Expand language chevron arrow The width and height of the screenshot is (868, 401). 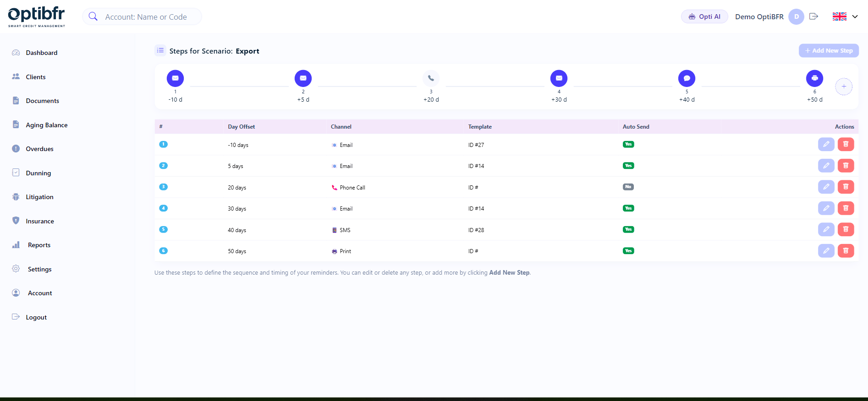coord(855,16)
